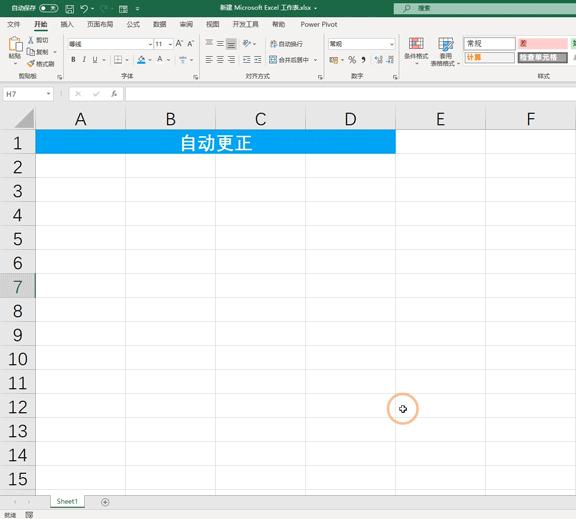This screenshot has height=519, width=576.
Task: Click the Percent Style icon
Action: tap(352, 60)
